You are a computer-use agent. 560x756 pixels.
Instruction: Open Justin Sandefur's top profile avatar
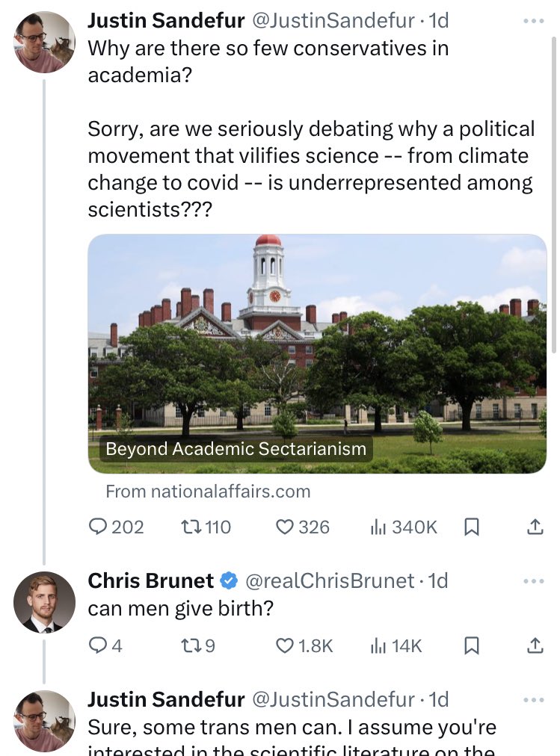pyautogui.click(x=44, y=42)
